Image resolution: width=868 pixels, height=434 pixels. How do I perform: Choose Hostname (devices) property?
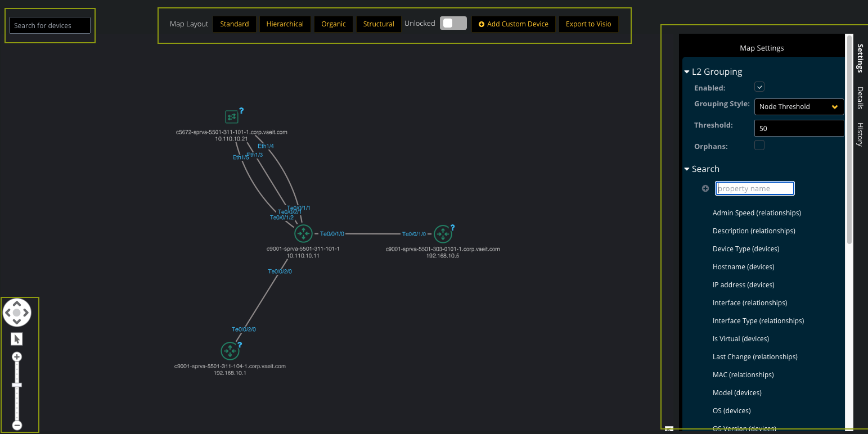743,267
